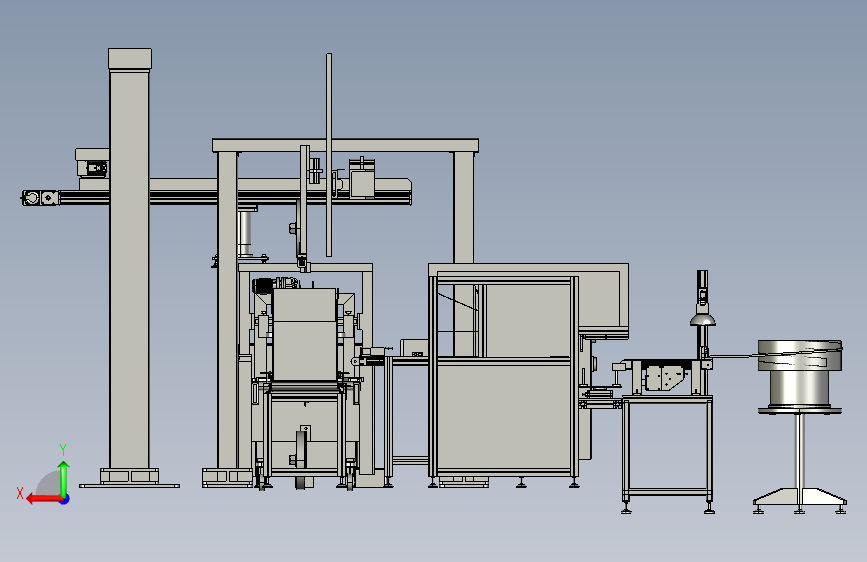Select the tall left support column

[x=129, y=259]
